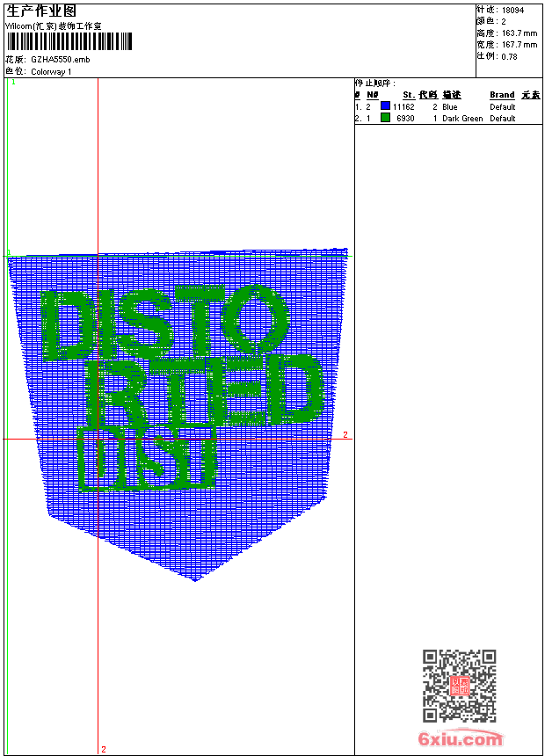Click the GZHA5550.emb file name
545x756 pixels.
[x=60, y=60]
